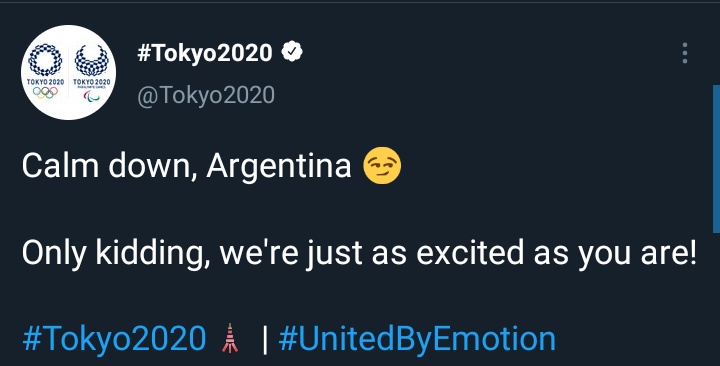720x366 pixels.
Task: Click the Tokyo Tower emoji
Action: pyautogui.click(x=230, y=338)
